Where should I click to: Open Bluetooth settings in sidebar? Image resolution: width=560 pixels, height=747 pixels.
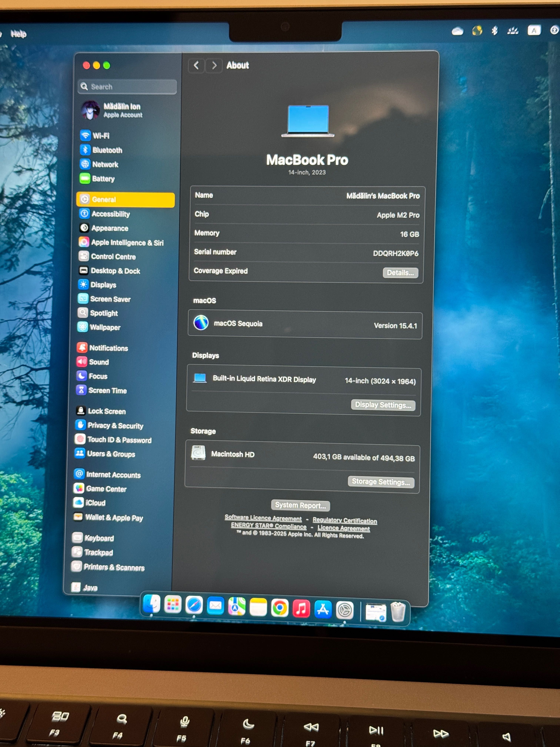tap(101, 150)
